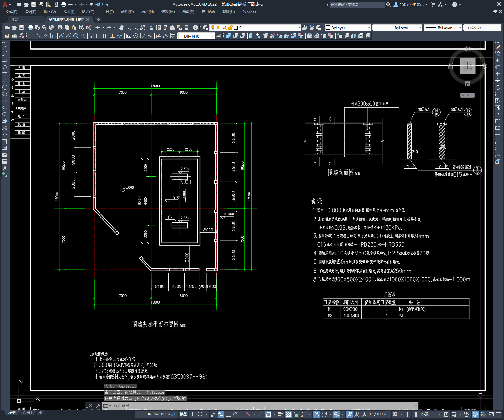
Task: Click the keyword search input field
Action: 357,4
